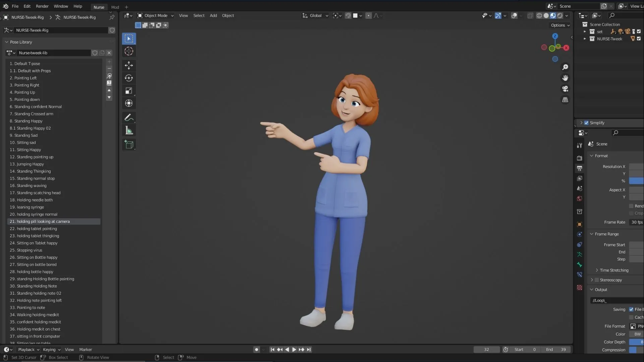The height and width of the screenshot is (362, 644).
Task: Open the Render Properties tab
Action: click(579, 158)
